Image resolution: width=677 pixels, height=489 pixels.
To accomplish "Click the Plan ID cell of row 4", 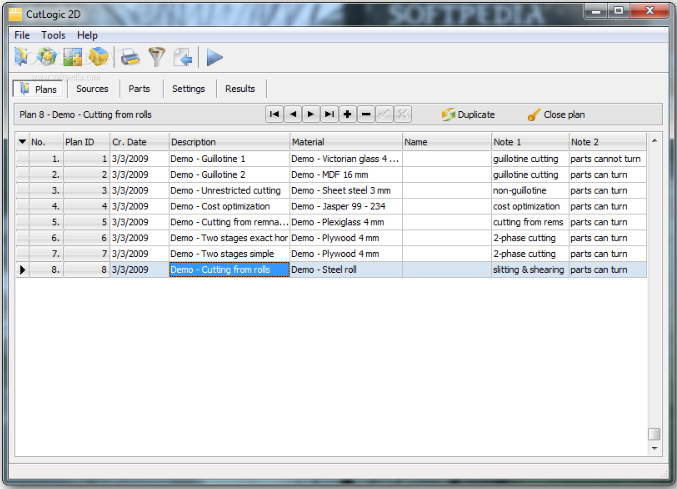I will click(86, 206).
